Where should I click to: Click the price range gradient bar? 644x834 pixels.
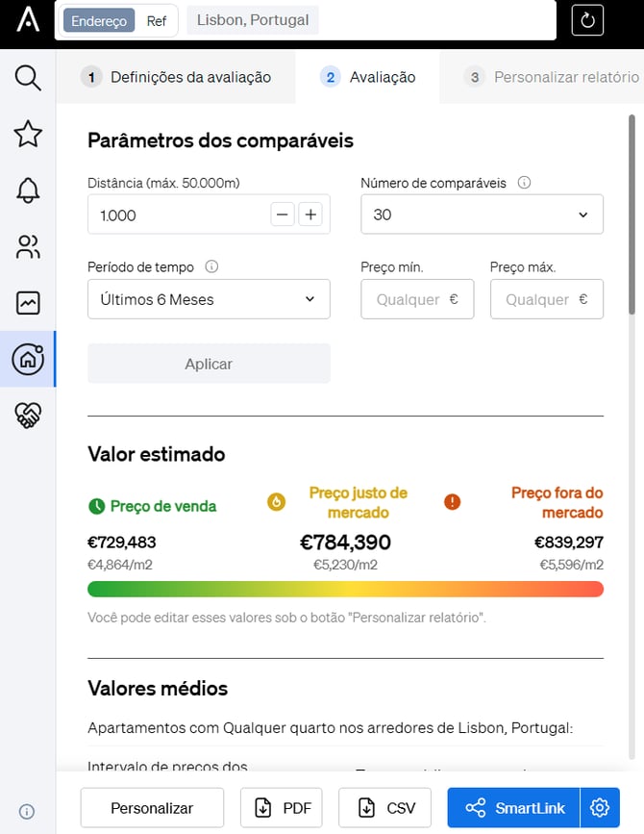(x=345, y=589)
